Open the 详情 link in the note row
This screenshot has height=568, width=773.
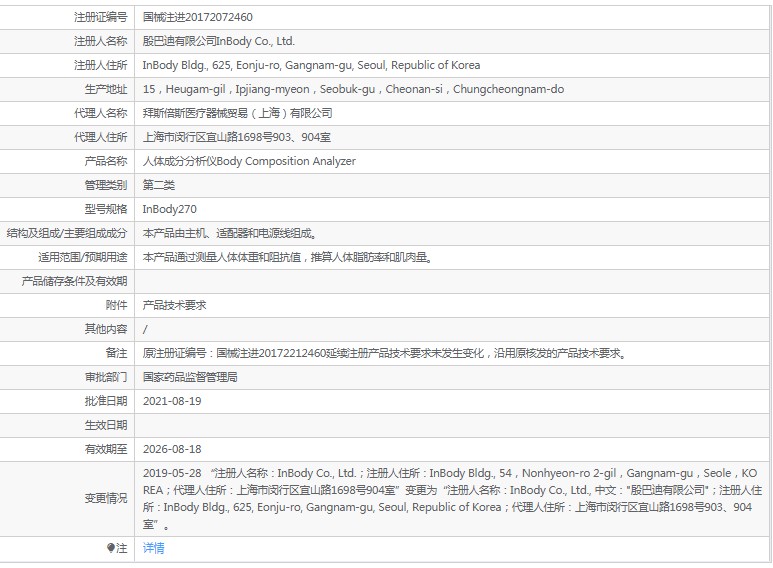[x=153, y=548]
